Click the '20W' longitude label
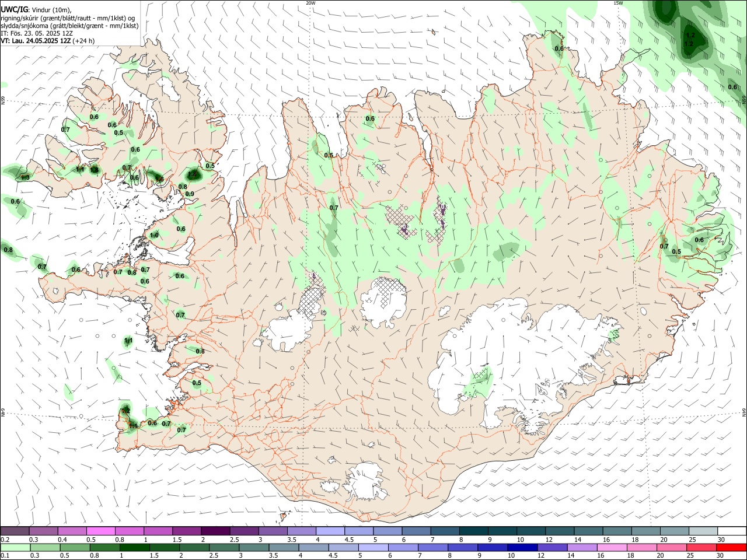The width and height of the screenshot is (747, 560). (x=310, y=3)
